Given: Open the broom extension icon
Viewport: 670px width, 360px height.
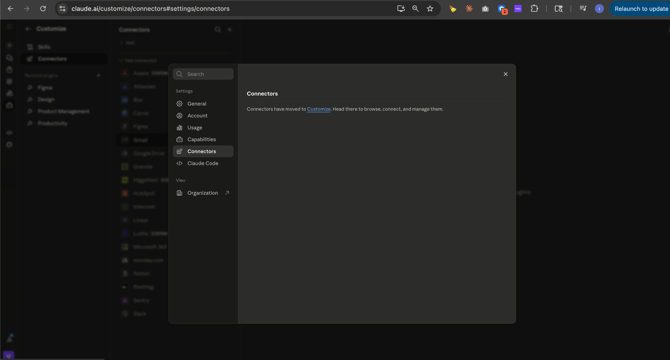Looking at the screenshot, I should [453, 9].
